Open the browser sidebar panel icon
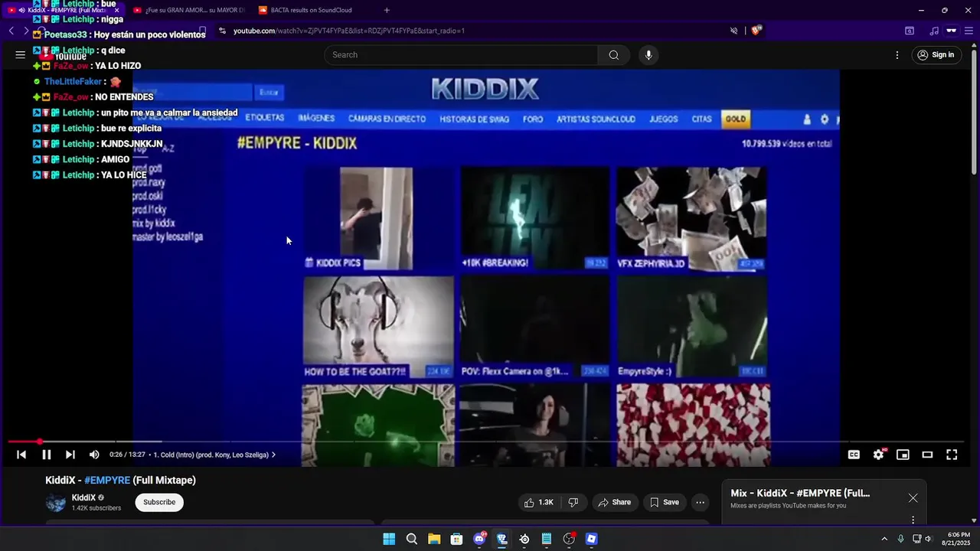This screenshot has width=980, height=551. (910, 31)
